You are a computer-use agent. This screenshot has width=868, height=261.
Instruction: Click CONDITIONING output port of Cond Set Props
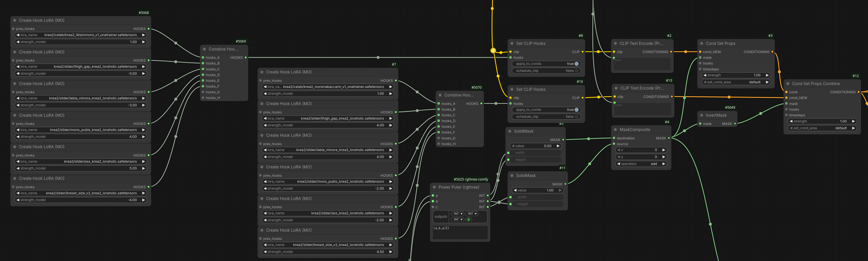coord(772,52)
